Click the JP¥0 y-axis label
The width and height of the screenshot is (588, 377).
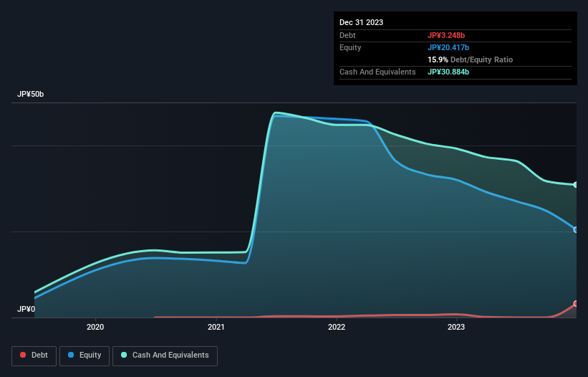click(x=26, y=309)
